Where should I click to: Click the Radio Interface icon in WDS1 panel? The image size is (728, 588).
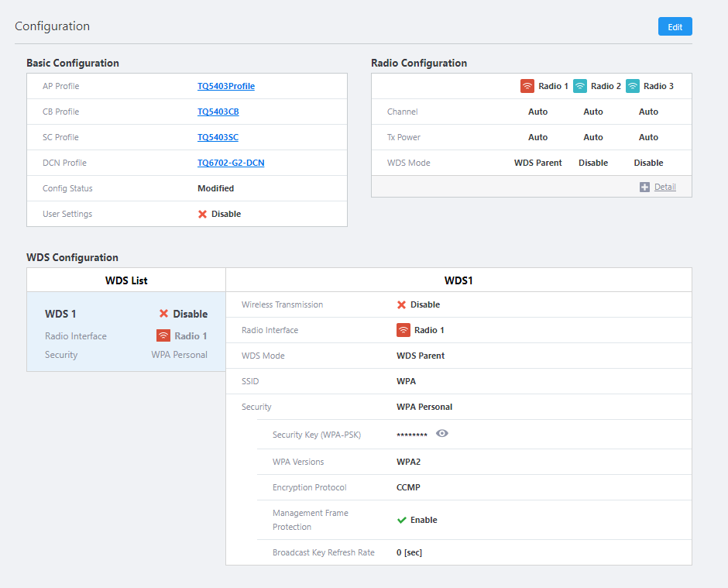pos(403,330)
